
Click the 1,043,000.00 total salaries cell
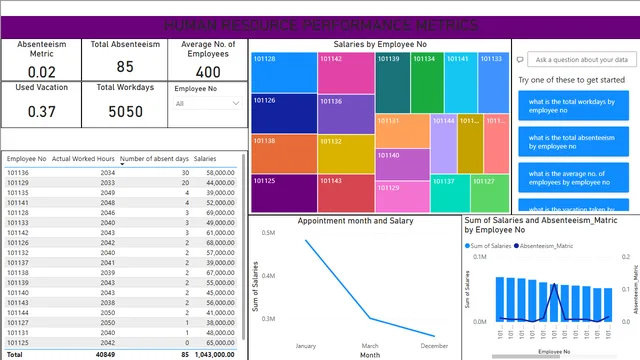[215, 355]
